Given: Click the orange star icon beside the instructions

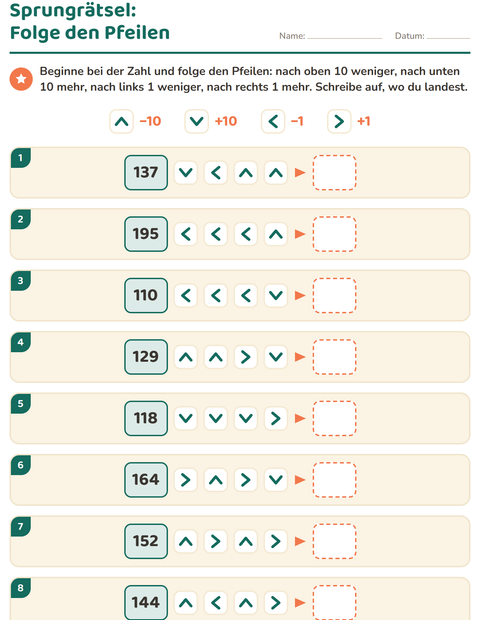Looking at the screenshot, I should pos(21,79).
